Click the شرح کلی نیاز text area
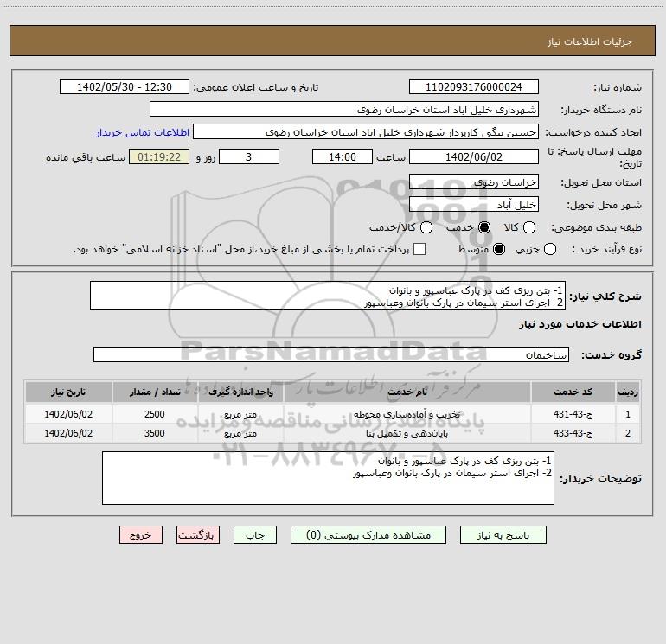Viewport: 666px width, 644px height. [328, 296]
